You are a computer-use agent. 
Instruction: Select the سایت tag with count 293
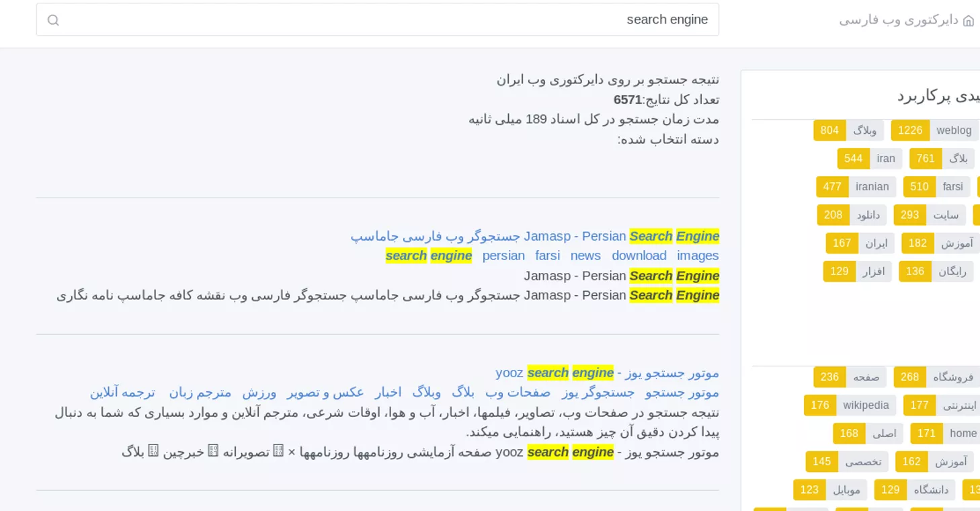pos(930,215)
